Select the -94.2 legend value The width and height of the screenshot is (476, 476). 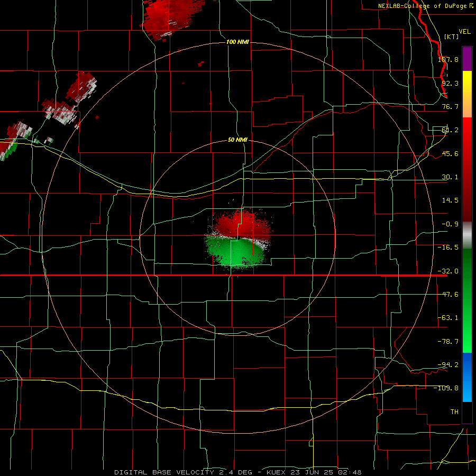tap(448, 364)
